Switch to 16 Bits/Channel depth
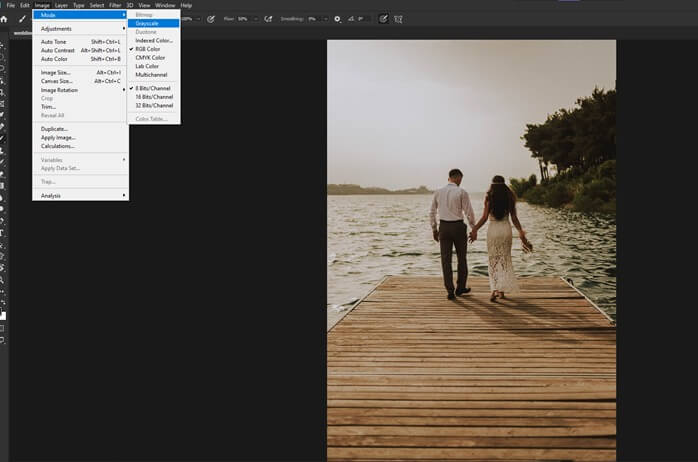 pyautogui.click(x=154, y=96)
